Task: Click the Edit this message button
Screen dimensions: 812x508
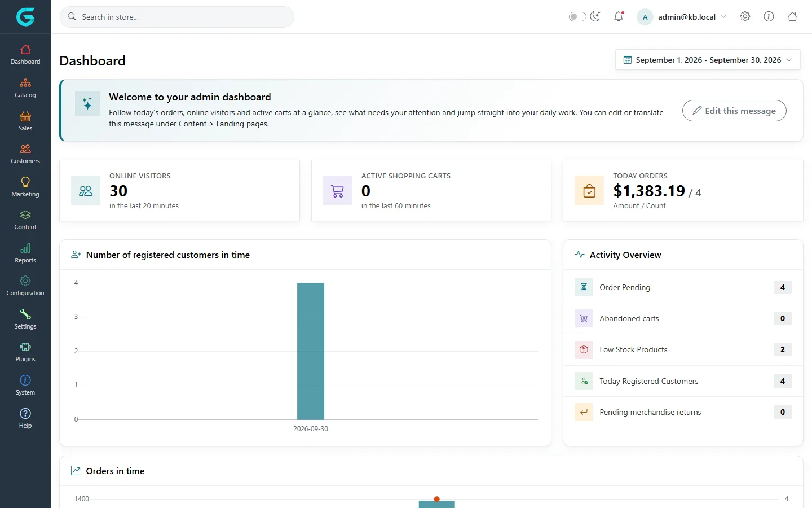Action: coord(734,111)
